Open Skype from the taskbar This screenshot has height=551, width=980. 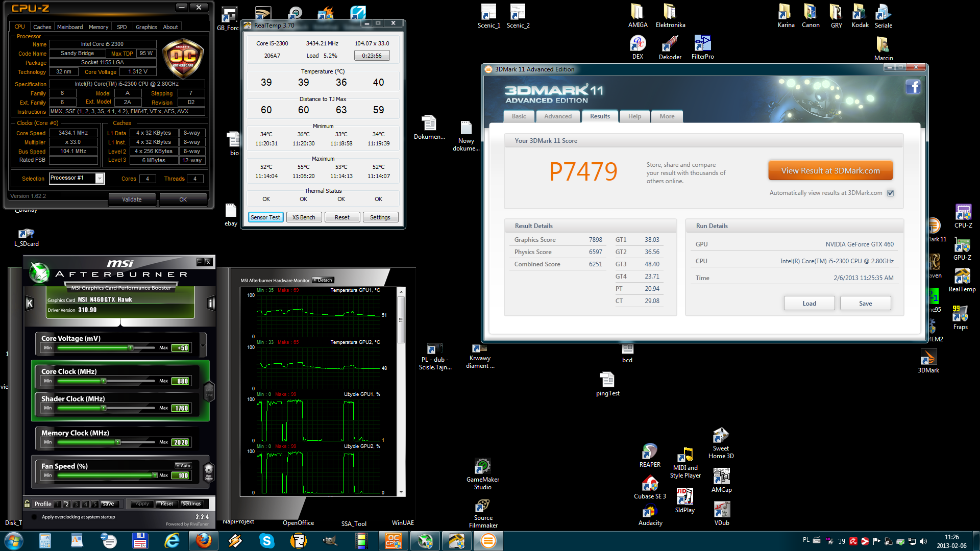click(266, 541)
